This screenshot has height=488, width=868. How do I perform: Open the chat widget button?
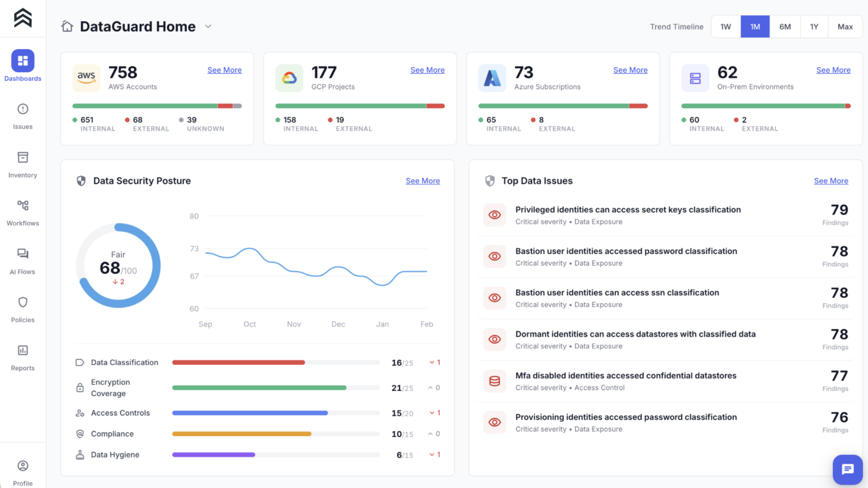pos(848,470)
